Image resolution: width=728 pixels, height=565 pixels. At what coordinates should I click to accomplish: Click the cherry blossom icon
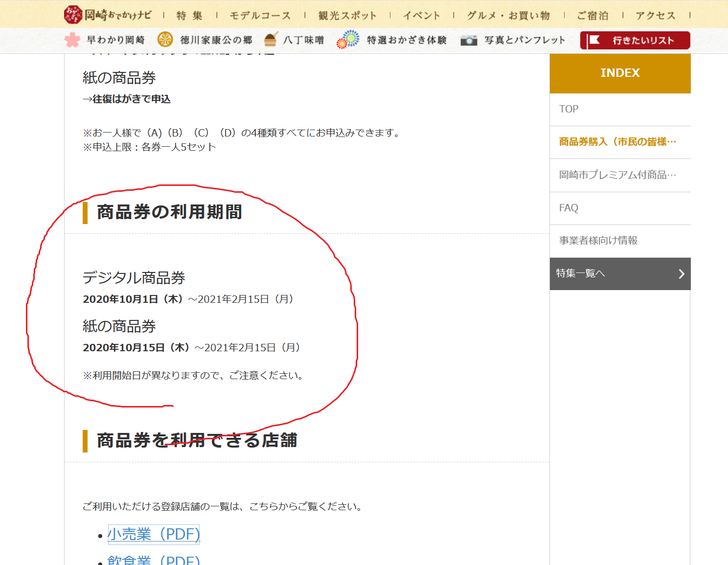tap(72, 40)
